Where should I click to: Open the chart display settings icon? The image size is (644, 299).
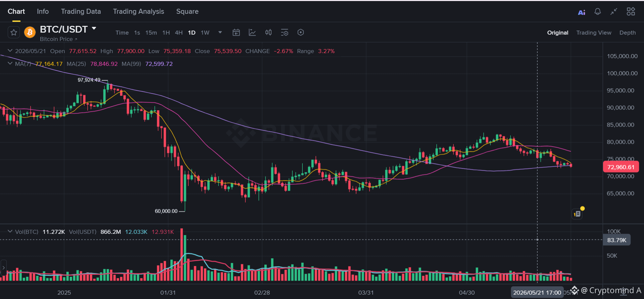tap(285, 33)
